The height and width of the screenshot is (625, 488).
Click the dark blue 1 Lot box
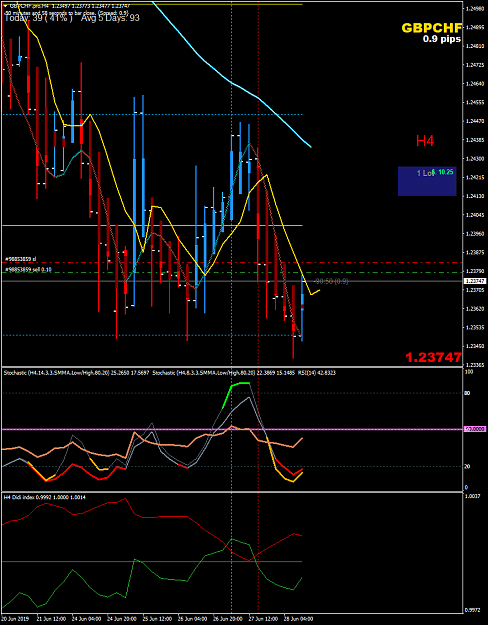[427, 181]
